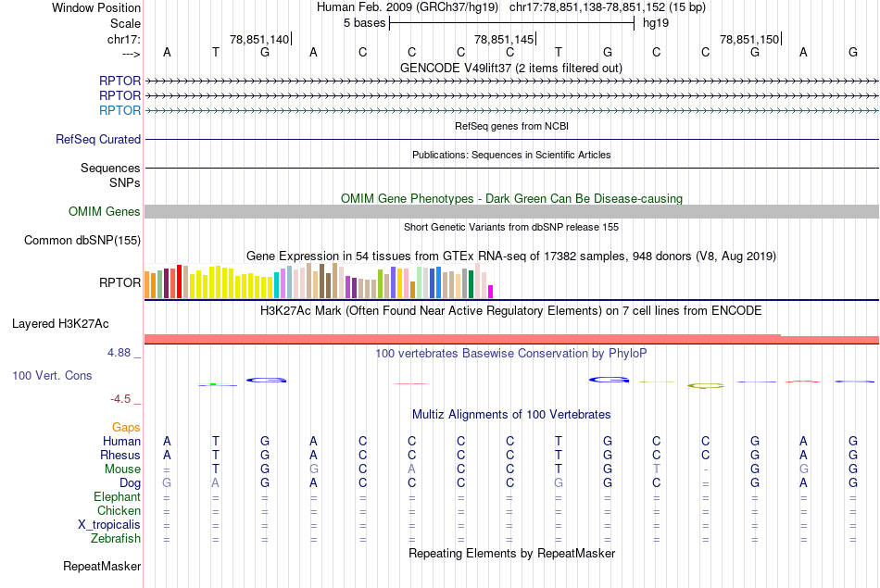
Task: Open GENCODE V49lift37 track title
Action: pyautogui.click(x=511, y=68)
